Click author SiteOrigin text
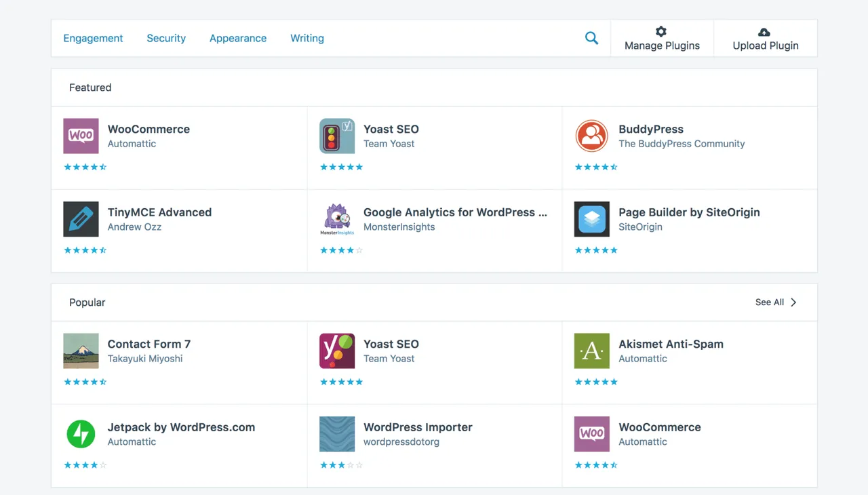This screenshot has width=868, height=495. [640, 227]
